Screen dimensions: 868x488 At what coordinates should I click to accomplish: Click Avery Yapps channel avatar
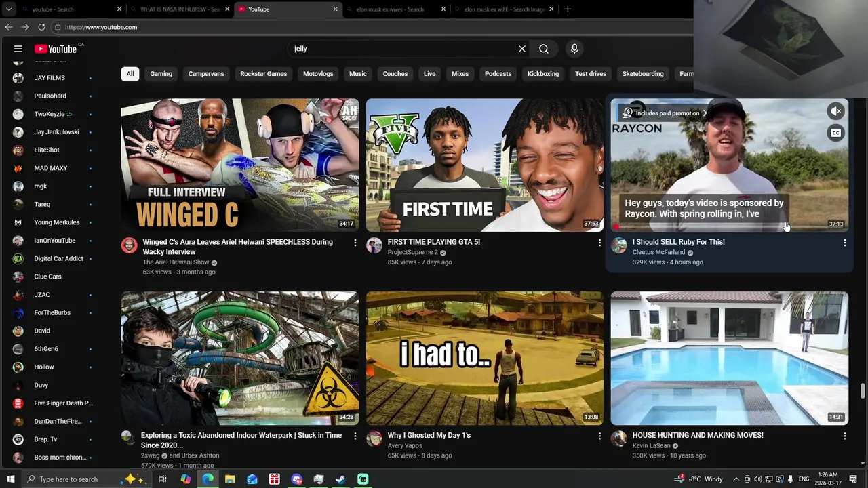pos(374,439)
